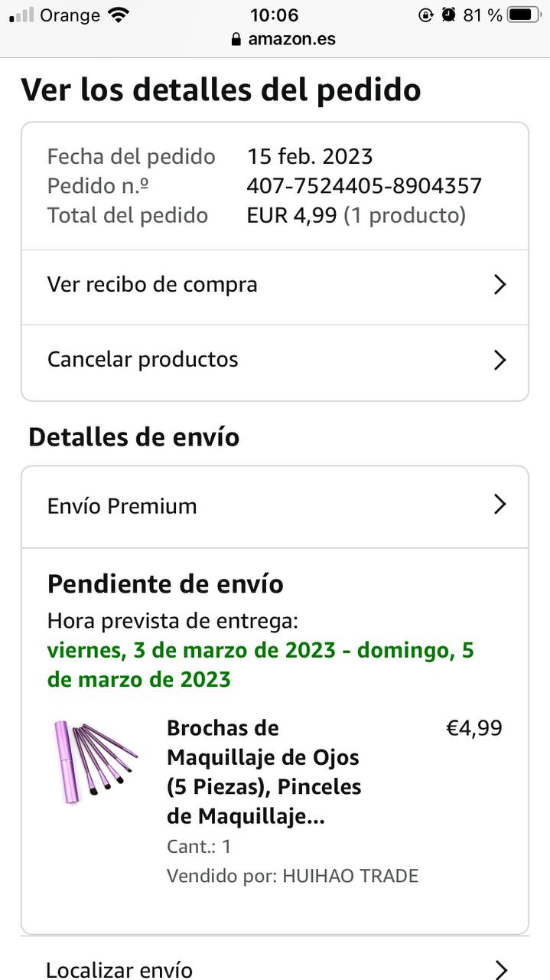The height and width of the screenshot is (980, 550).
Task: Tap the padlock icon in address bar
Action: [236, 39]
